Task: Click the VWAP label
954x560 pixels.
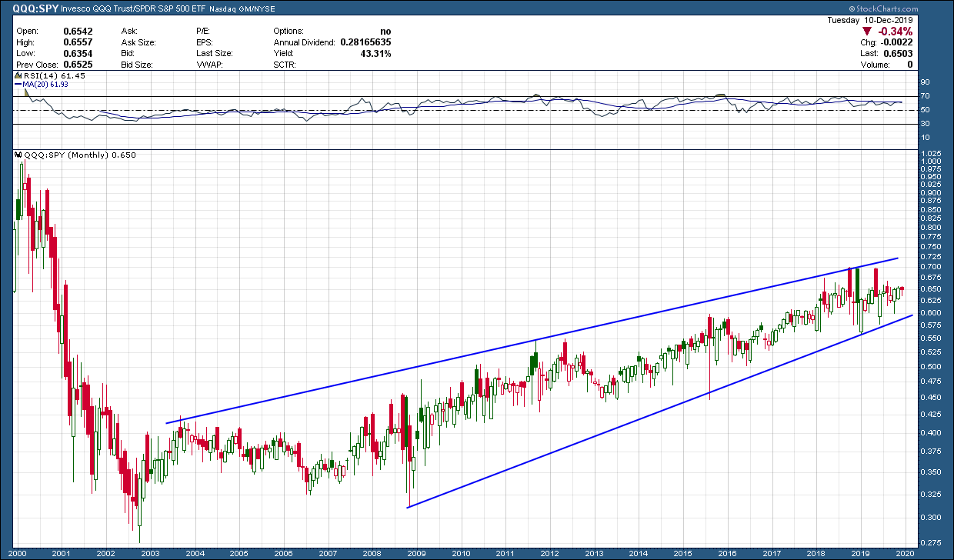Action: click(x=210, y=65)
